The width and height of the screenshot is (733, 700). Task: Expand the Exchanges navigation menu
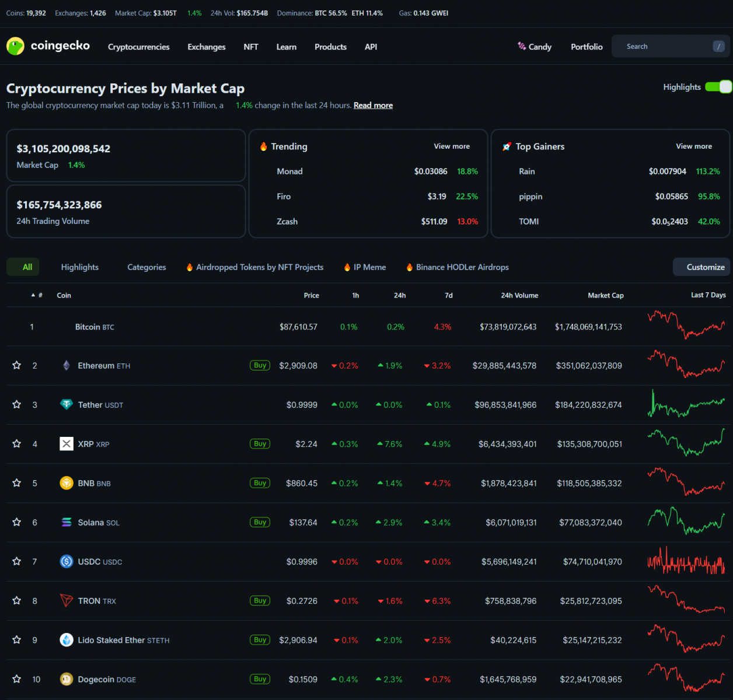206,47
